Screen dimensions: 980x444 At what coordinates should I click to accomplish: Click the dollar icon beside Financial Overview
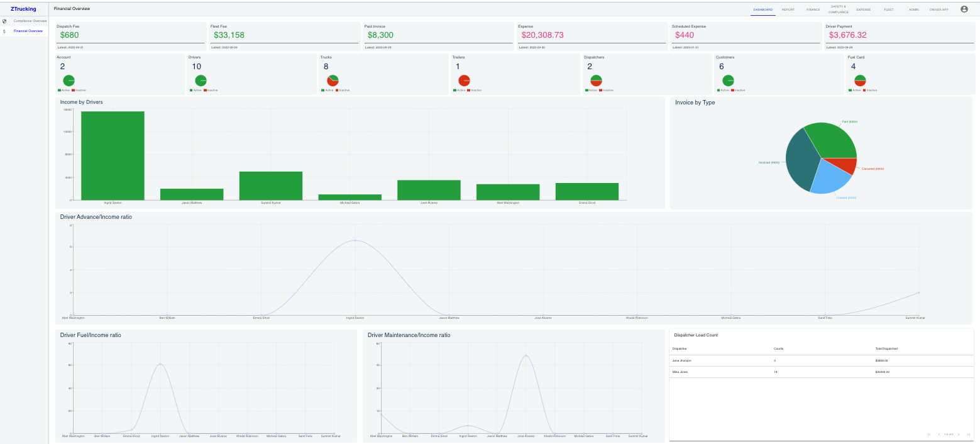[4, 30]
